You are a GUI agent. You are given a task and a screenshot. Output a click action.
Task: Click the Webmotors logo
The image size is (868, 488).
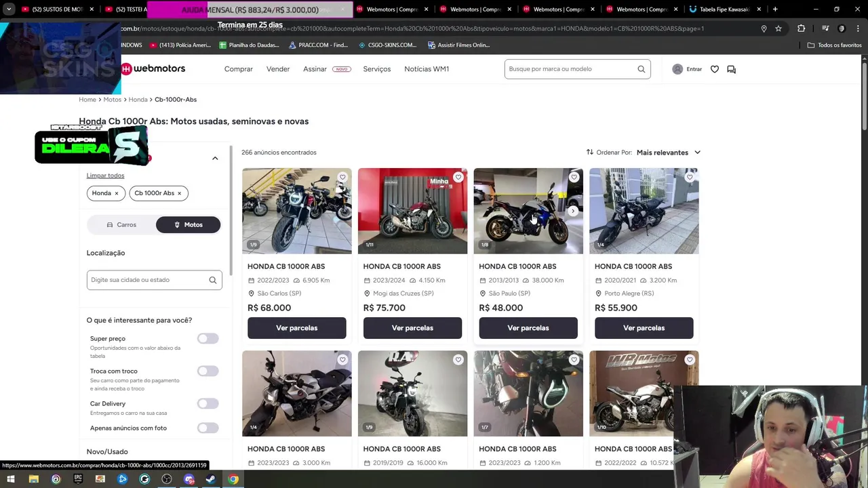click(x=153, y=68)
